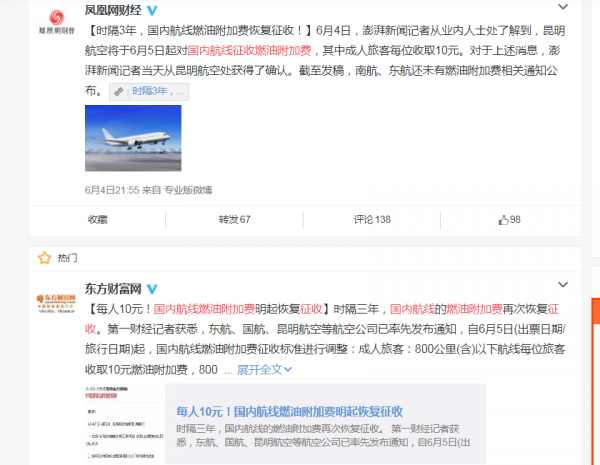
Task: Open the 专业版微博 source link
Action: click(188, 190)
